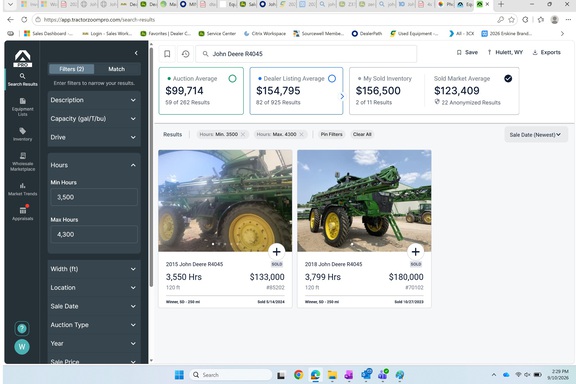This screenshot has height=384, width=576.
Task: Bookmark this page with star icon
Action: click(x=511, y=19)
